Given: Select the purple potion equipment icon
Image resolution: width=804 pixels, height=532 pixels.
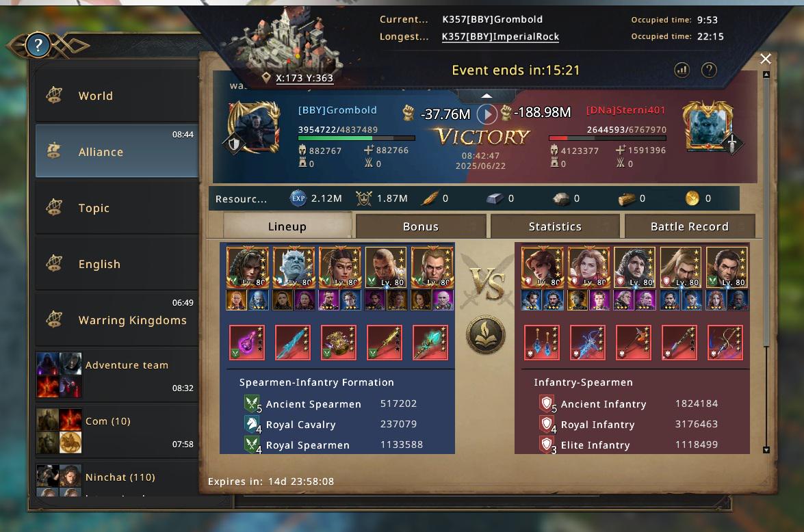Looking at the screenshot, I should pyautogui.click(x=246, y=343).
